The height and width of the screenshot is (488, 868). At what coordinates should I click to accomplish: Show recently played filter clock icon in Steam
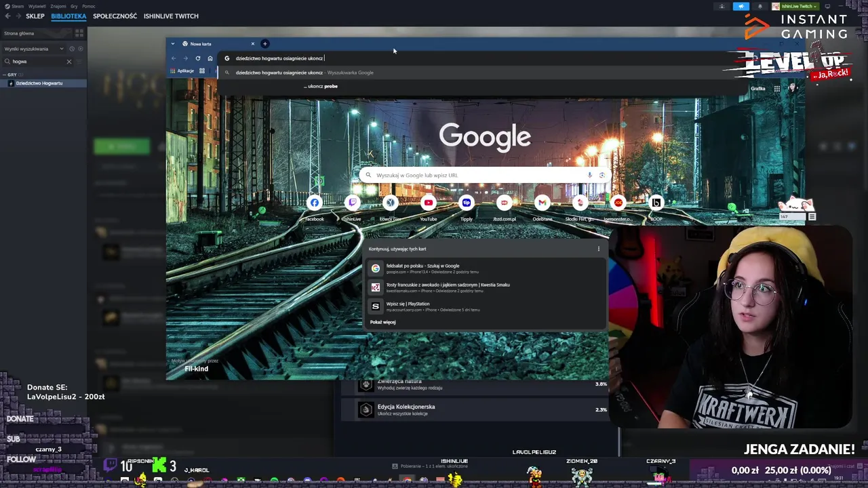[x=72, y=49]
